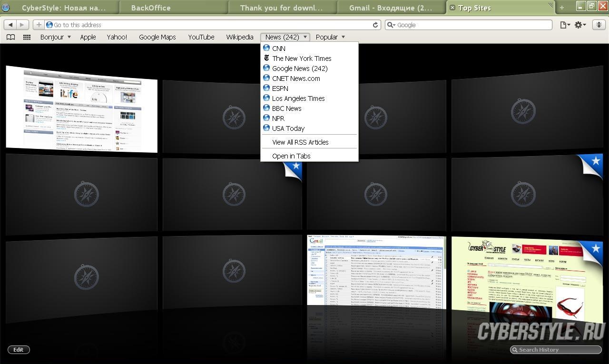Select The New York Times menu item
This screenshot has height=364, width=609.
(x=309, y=59)
